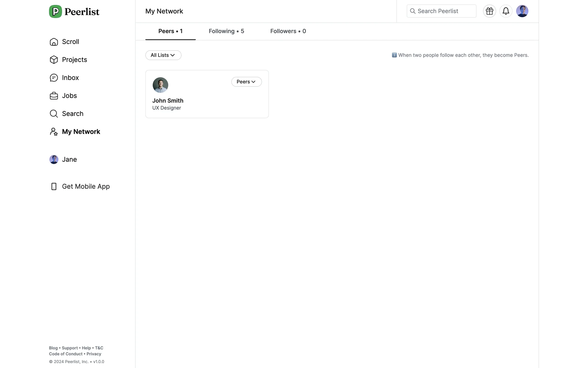This screenshot has height=368, width=588.
Task: Open Peers dropdown on John Smith card
Action: coord(246,82)
